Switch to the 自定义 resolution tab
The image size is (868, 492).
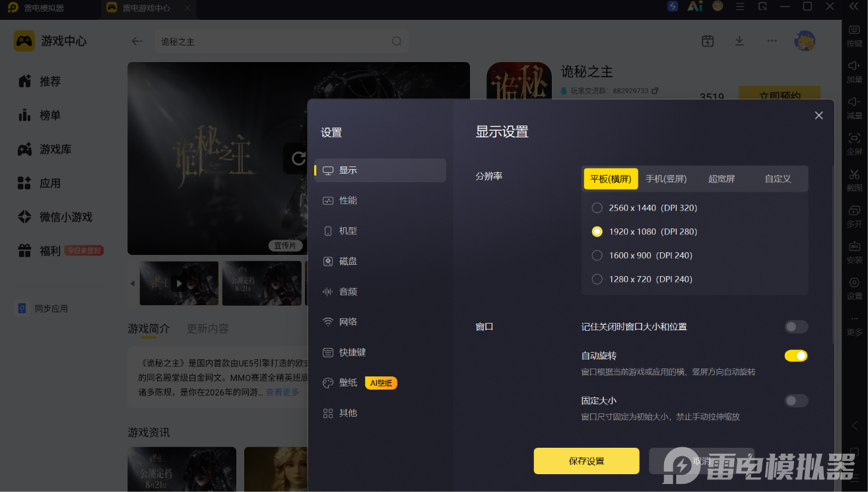point(778,178)
